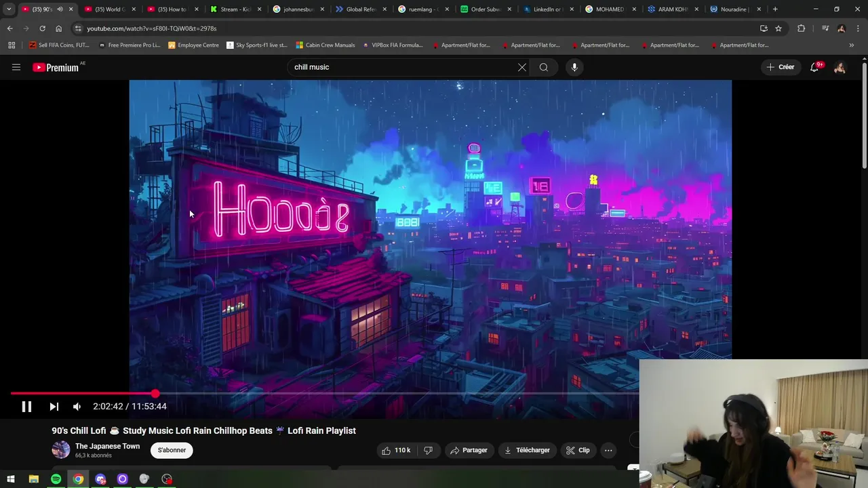The image size is (868, 488).
Task: Open 'Free Premiere Pro Li...' bookmark
Action: point(129,45)
